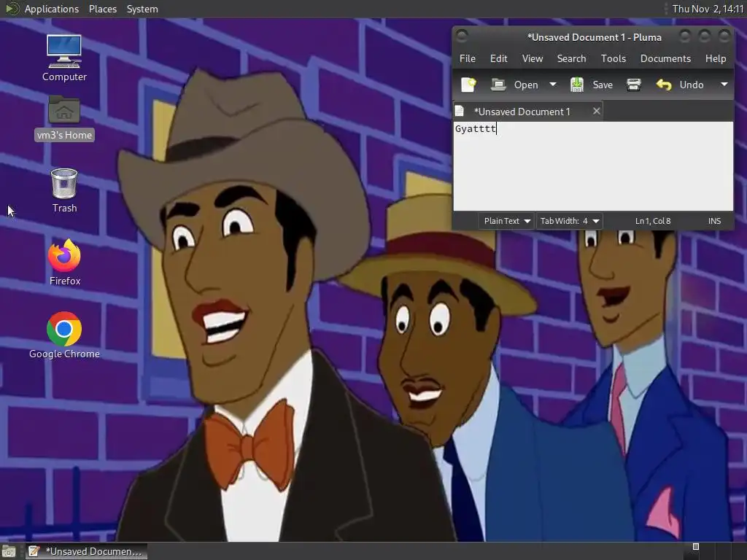The width and height of the screenshot is (747, 560).
Task: Click the clock showing Thu Nov 2
Action: [708, 9]
